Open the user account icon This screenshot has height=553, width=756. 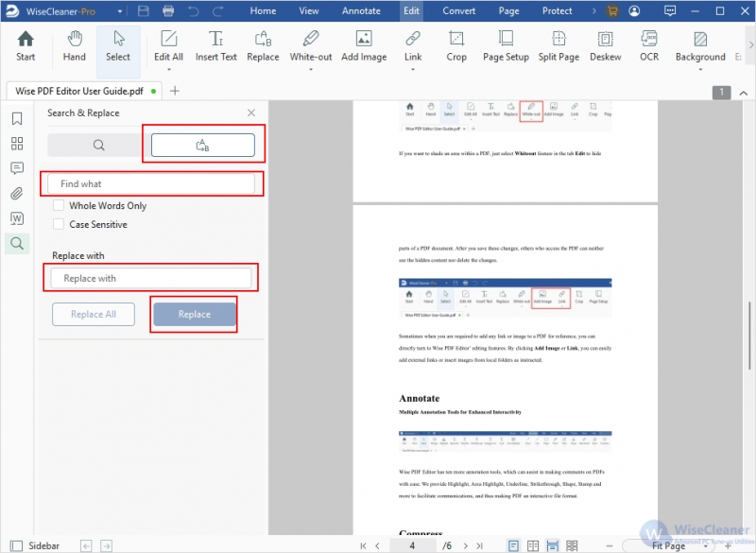634,11
